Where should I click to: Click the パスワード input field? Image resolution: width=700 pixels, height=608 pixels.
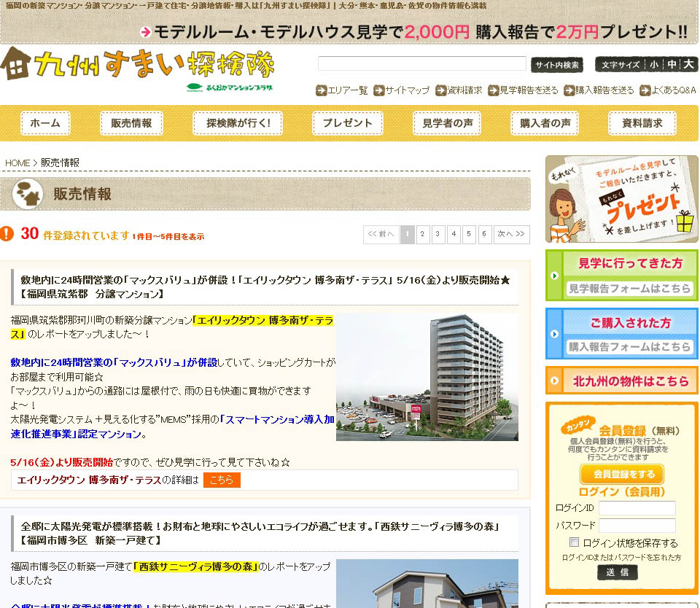pyautogui.click(x=637, y=526)
